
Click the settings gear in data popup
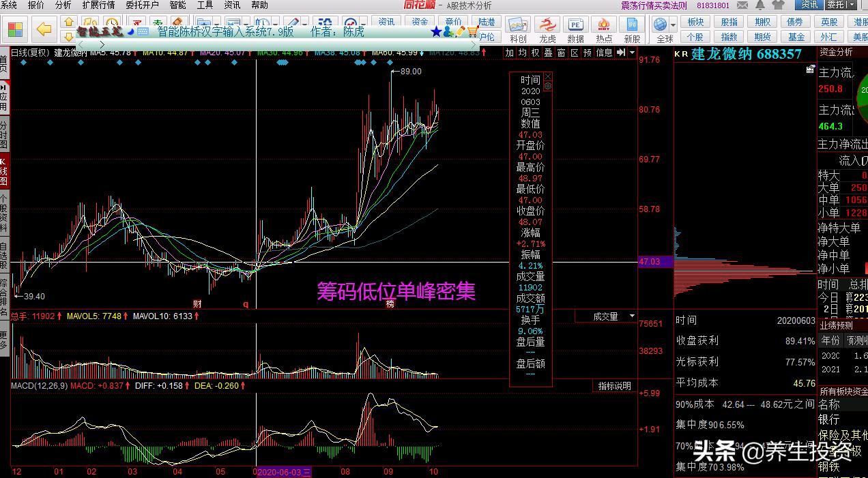(547, 87)
